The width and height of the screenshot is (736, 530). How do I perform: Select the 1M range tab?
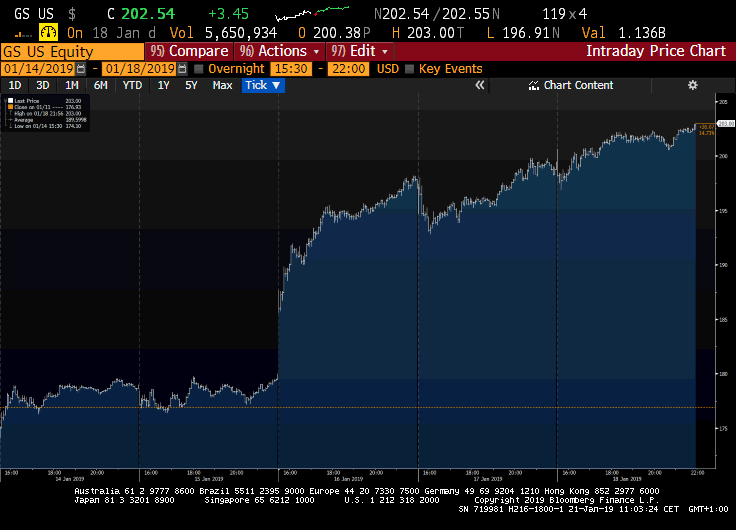click(71, 85)
